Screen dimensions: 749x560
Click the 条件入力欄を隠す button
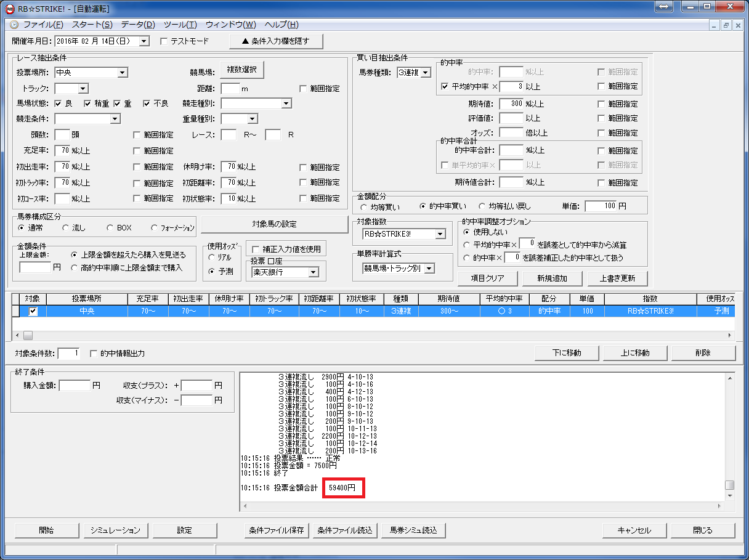(x=275, y=41)
